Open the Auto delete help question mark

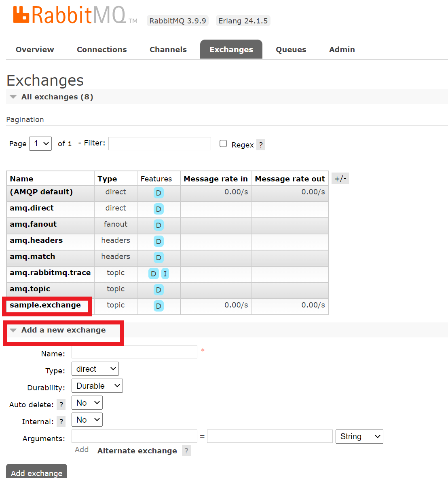(x=61, y=404)
